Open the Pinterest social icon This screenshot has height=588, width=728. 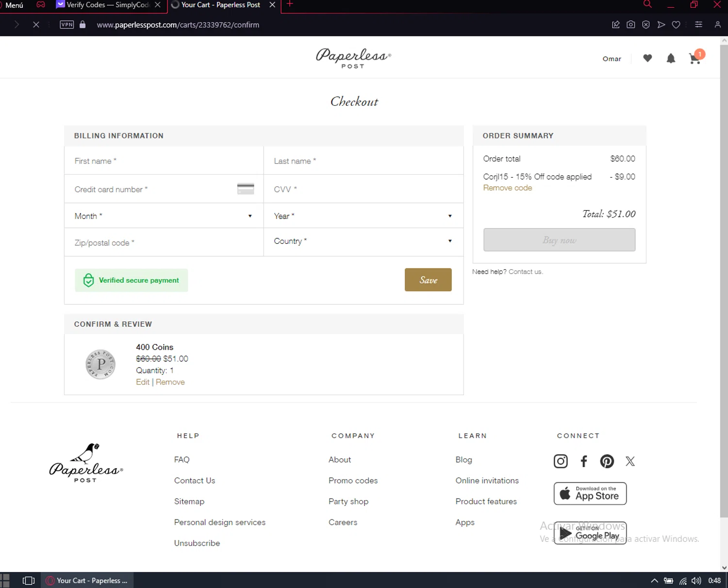pyautogui.click(x=607, y=461)
